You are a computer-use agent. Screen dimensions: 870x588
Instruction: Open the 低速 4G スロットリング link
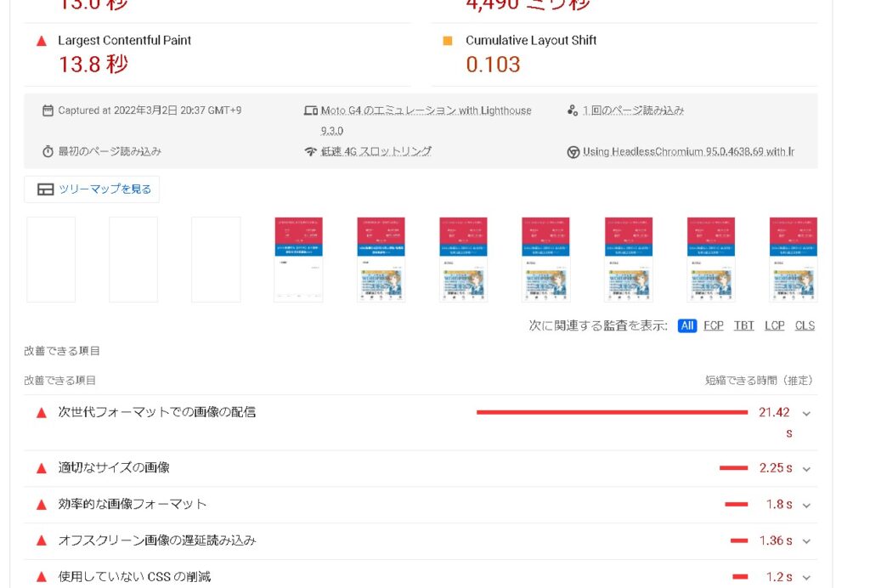click(376, 151)
